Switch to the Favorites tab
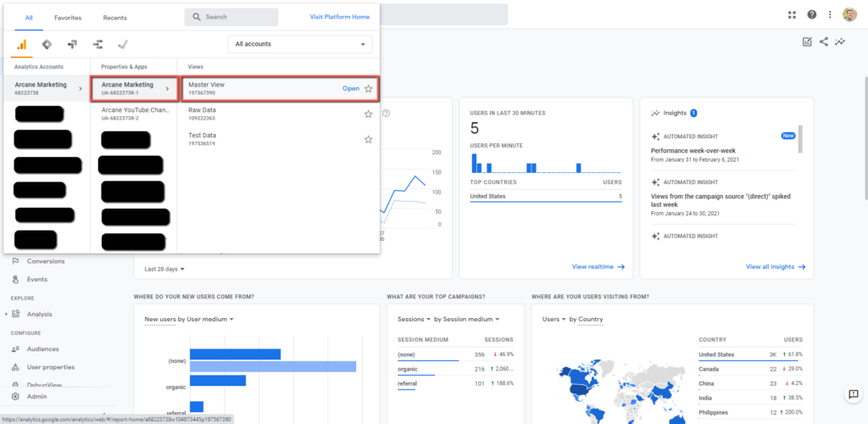This screenshot has height=424, width=868. pos(68,18)
